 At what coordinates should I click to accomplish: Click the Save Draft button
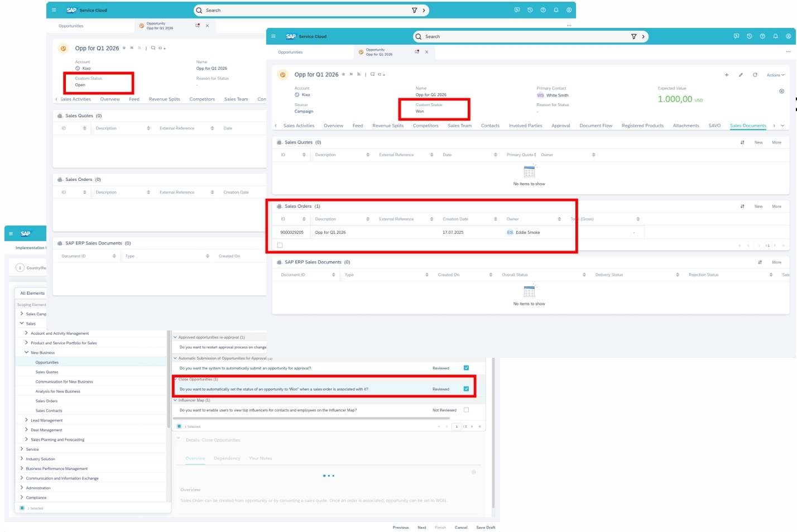(486, 528)
